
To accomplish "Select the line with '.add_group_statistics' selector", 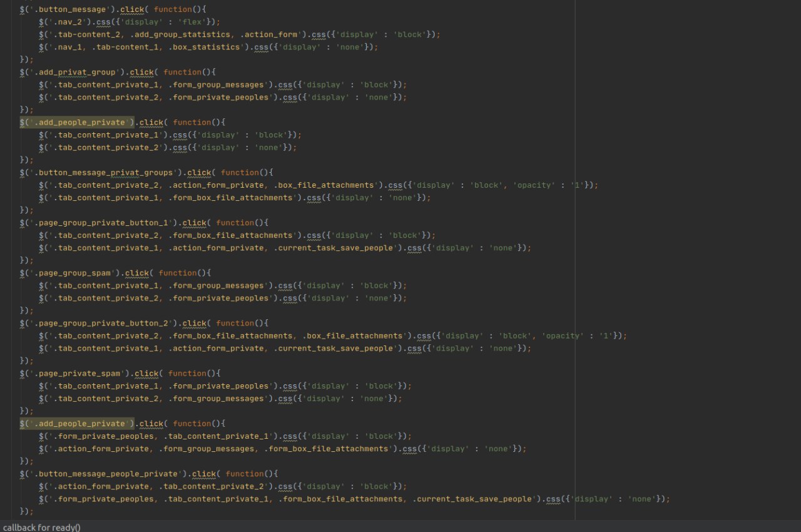I will (239, 35).
